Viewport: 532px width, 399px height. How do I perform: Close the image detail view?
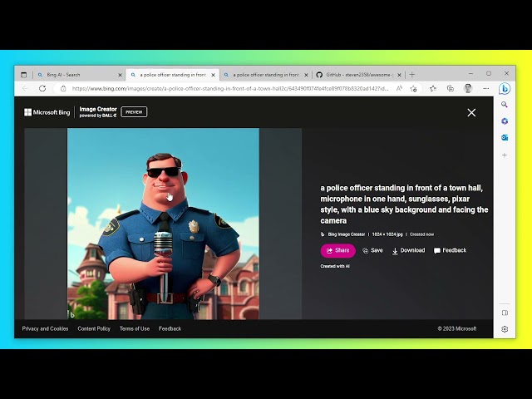(x=471, y=113)
